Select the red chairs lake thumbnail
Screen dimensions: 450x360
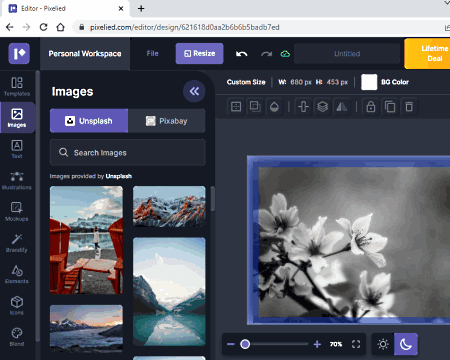pos(86,240)
